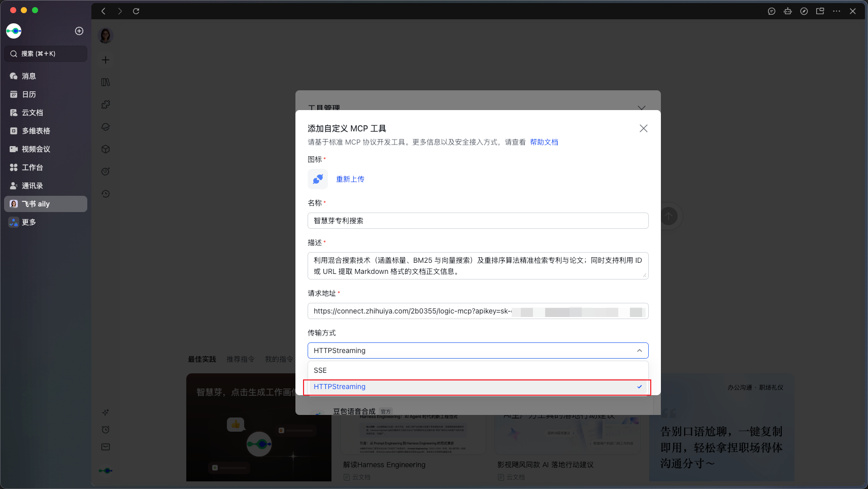Click the planet discover icon
Viewport: 868px width, 489px height.
(106, 127)
